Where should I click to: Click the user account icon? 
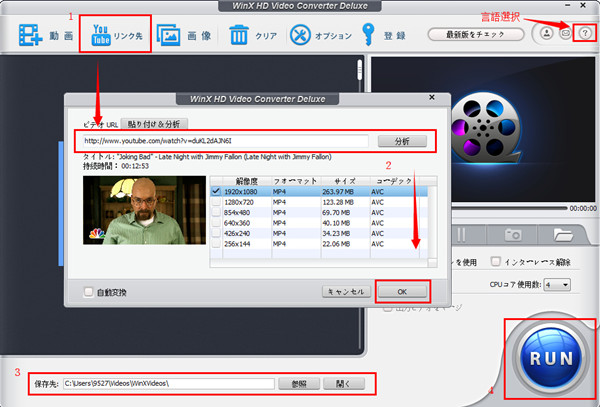point(546,33)
